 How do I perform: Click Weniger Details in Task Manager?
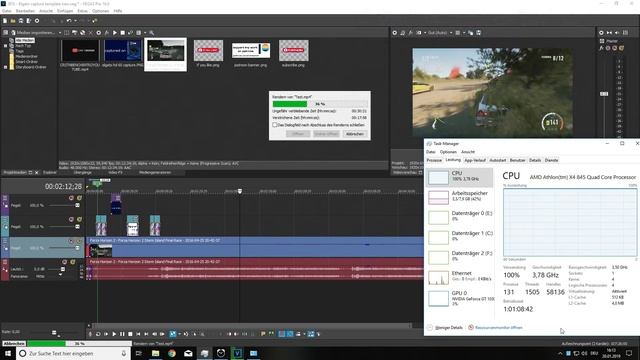coord(445,328)
